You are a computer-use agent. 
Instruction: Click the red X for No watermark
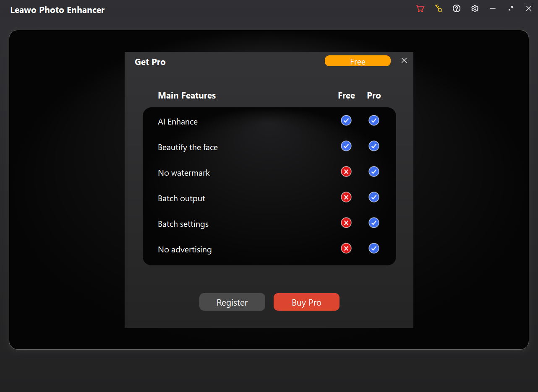click(346, 172)
